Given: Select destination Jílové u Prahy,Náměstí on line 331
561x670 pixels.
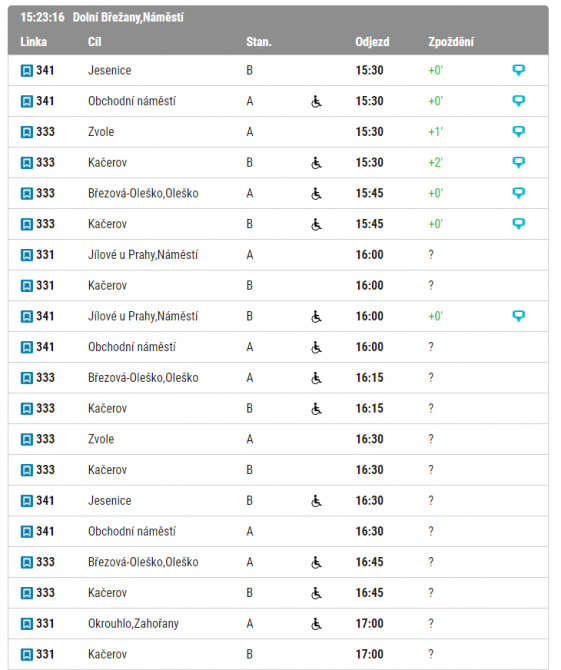Looking at the screenshot, I should coord(143,255).
